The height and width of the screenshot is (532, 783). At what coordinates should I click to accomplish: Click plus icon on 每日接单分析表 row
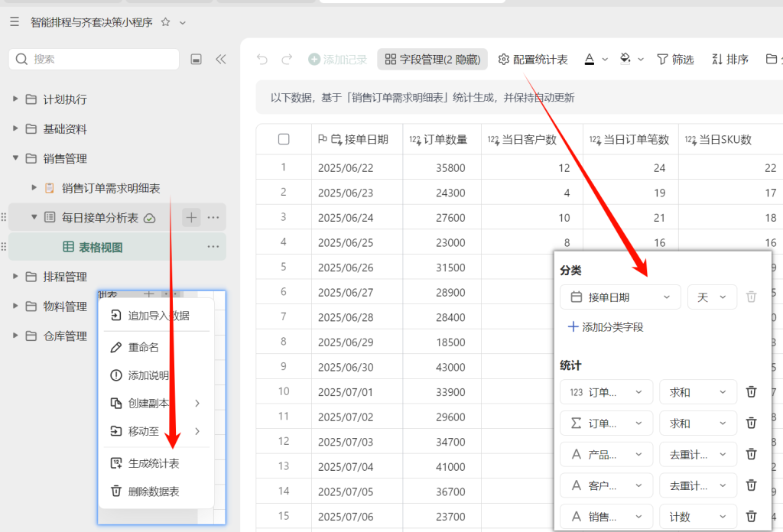[x=191, y=217]
